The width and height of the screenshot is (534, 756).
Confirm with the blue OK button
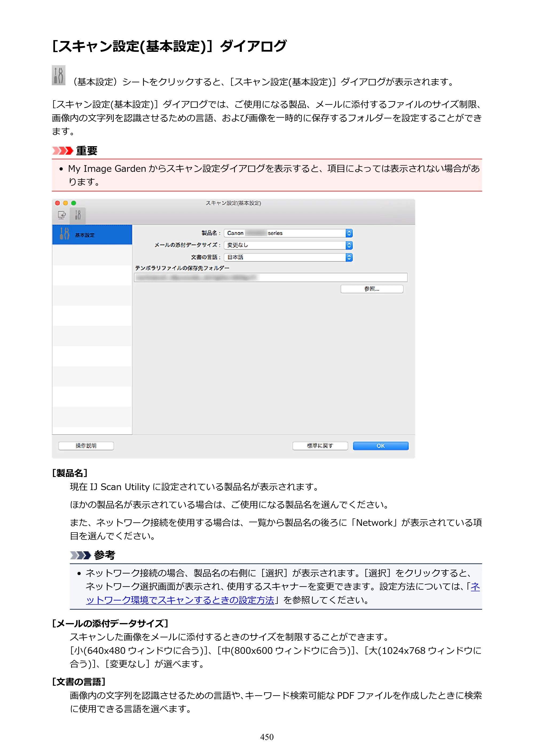pyautogui.click(x=381, y=446)
